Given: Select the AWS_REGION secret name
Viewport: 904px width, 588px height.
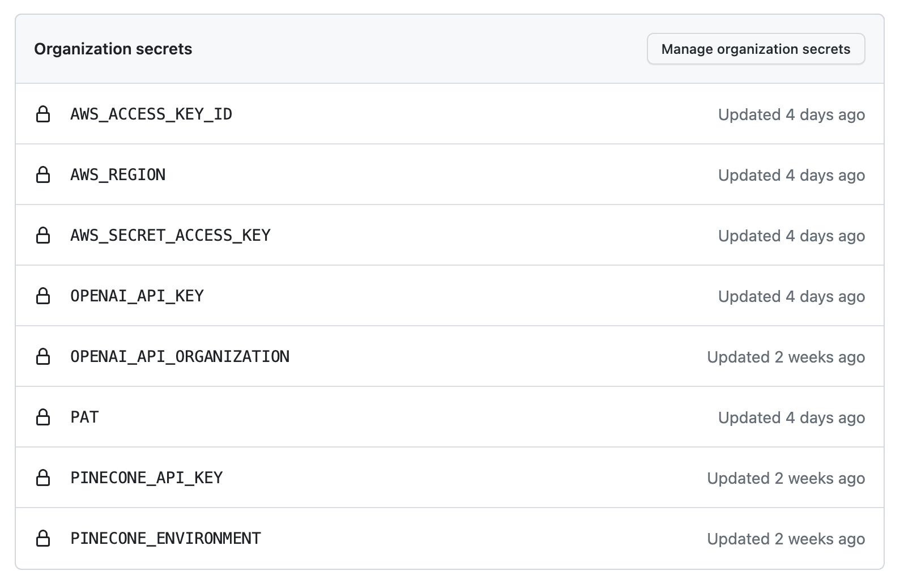Looking at the screenshot, I should coord(118,175).
